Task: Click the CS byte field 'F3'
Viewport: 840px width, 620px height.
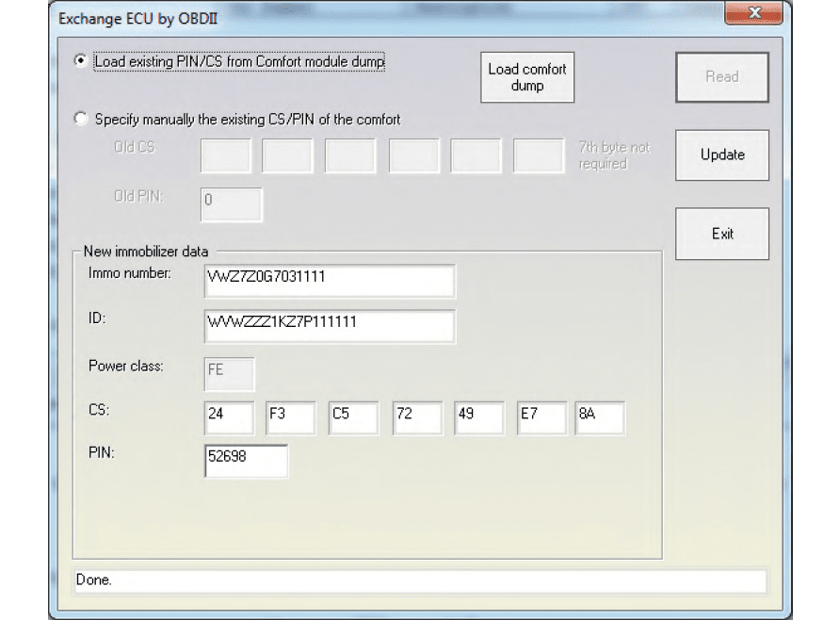Action: pyautogui.click(x=291, y=417)
